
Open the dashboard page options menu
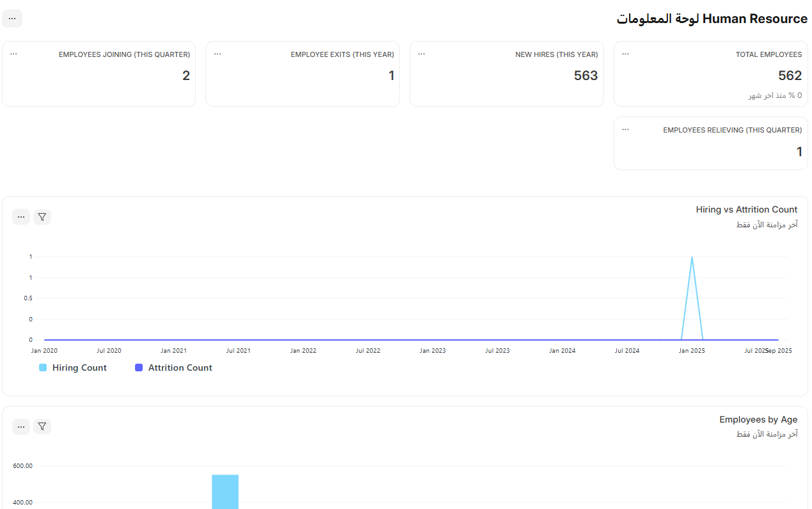[x=12, y=19]
